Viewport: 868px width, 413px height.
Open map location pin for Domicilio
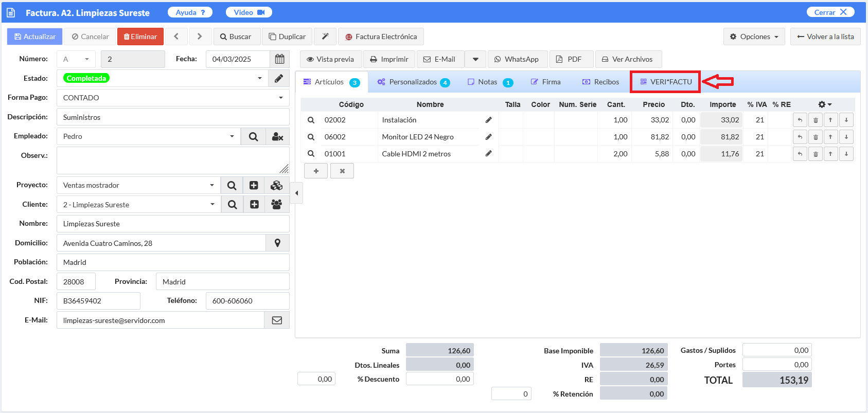(277, 243)
